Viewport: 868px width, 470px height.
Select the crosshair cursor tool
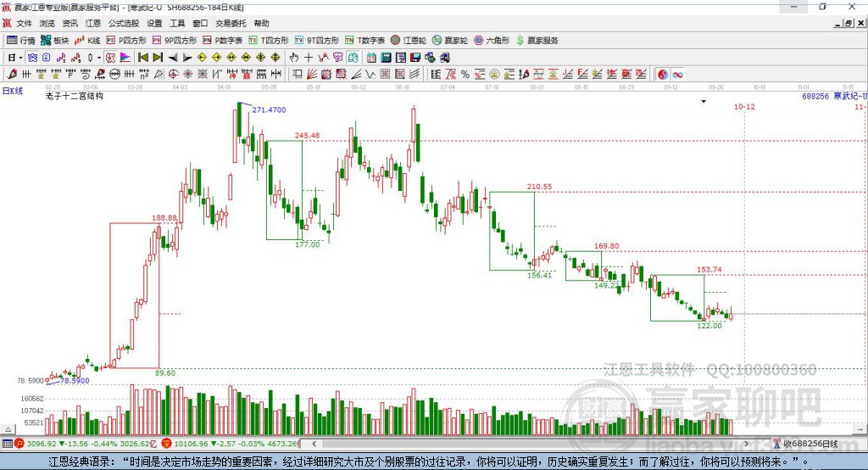click(x=309, y=58)
